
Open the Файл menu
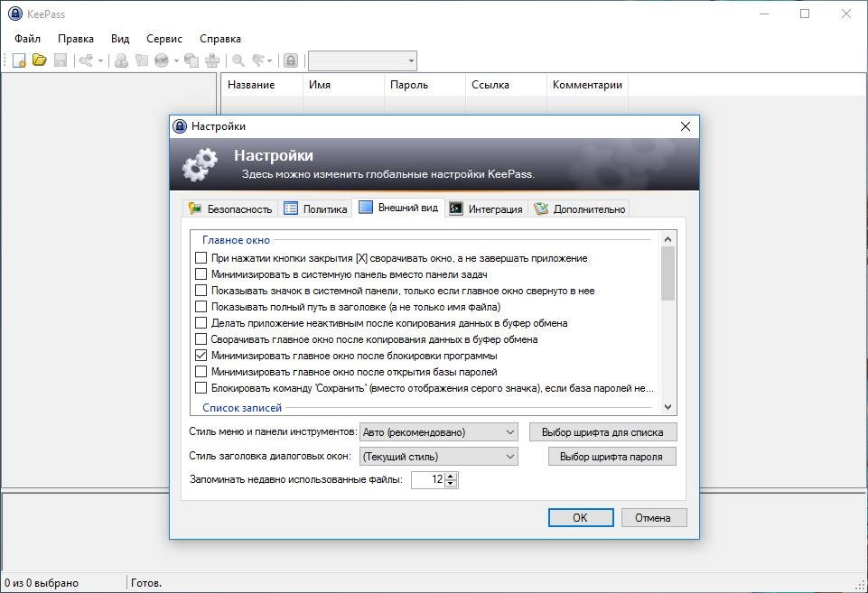click(28, 39)
